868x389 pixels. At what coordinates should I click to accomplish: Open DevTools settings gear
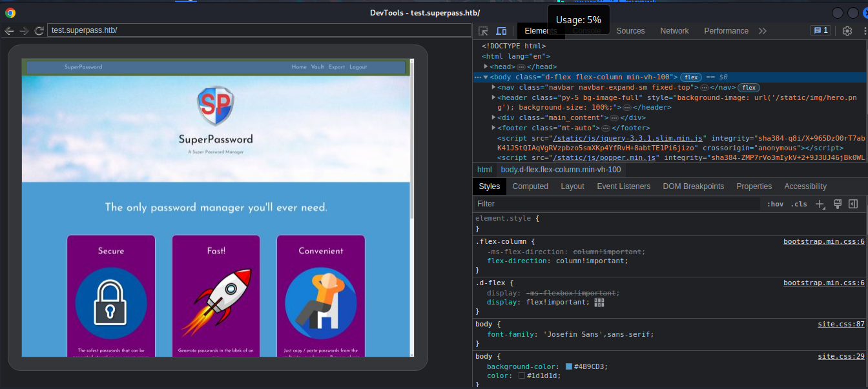[x=847, y=31]
